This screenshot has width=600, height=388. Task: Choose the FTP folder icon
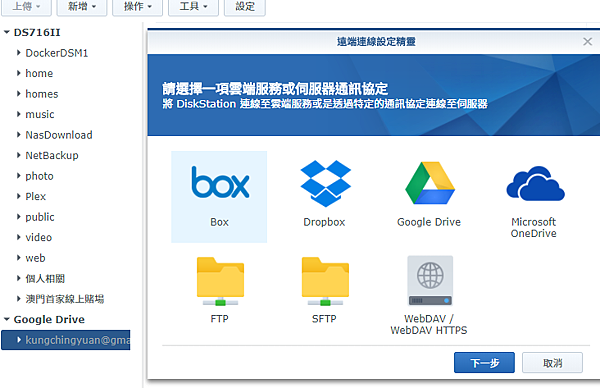[x=220, y=281]
